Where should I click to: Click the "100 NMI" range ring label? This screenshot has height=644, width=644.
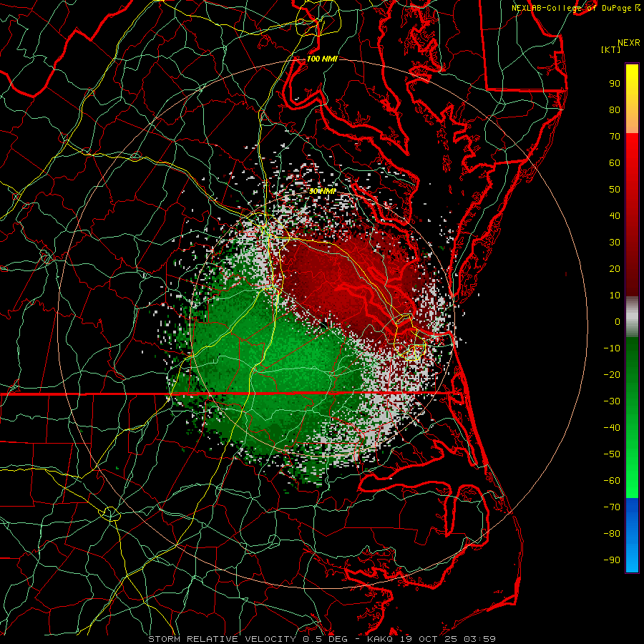(x=322, y=59)
